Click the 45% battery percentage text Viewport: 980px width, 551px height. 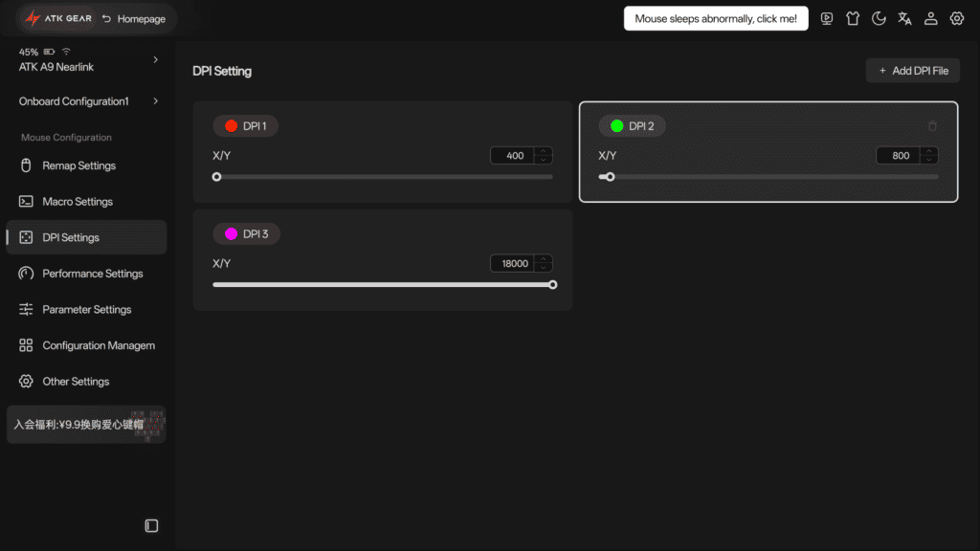point(28,52)
